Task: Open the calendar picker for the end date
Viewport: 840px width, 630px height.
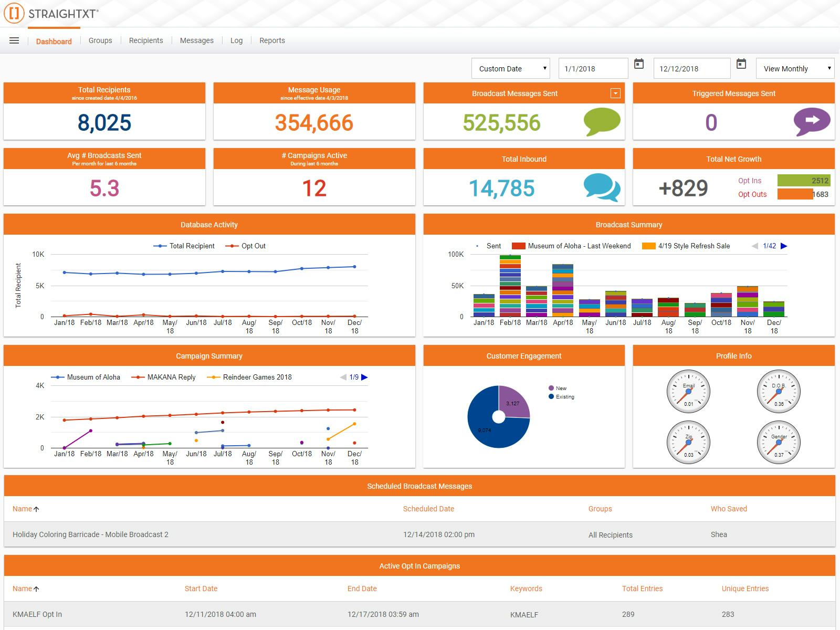Action: pos(742,65)
